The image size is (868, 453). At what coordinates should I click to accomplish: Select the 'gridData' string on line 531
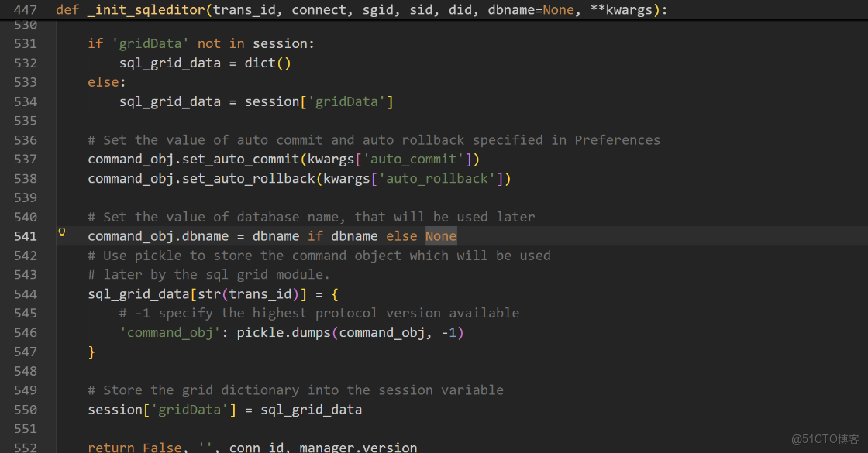pyautogui.click(x=151, y=43)
